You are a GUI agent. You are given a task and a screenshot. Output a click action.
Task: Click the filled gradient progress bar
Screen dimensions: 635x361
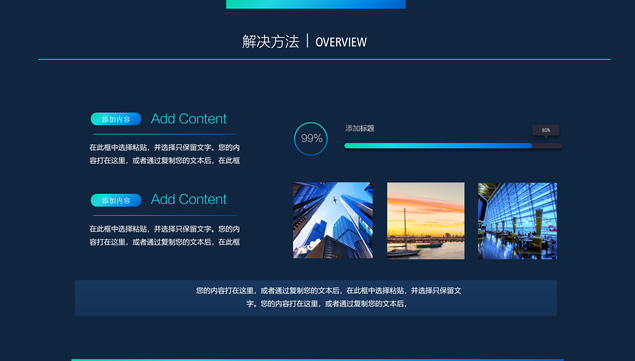pos(438,146)
